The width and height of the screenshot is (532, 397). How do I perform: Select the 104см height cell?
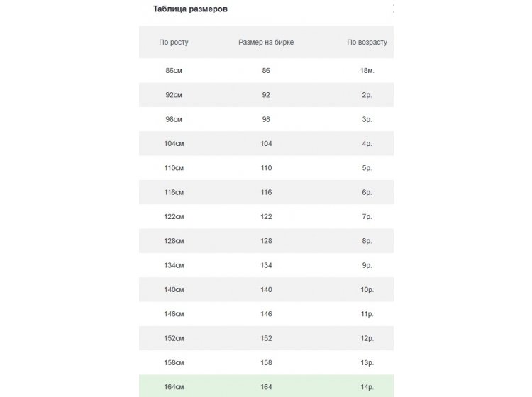[174, 144]
